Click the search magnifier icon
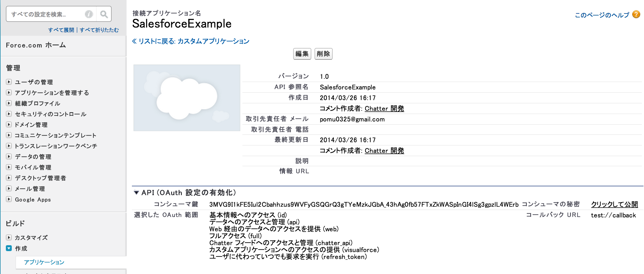Image resolution: width=644 pixels, height=274 pixels. 104,14
